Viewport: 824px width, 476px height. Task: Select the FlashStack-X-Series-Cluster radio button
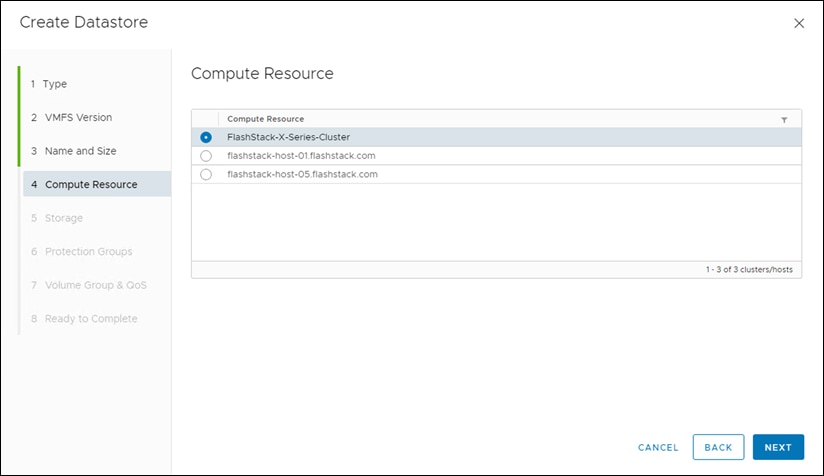[x=206, y=137]
